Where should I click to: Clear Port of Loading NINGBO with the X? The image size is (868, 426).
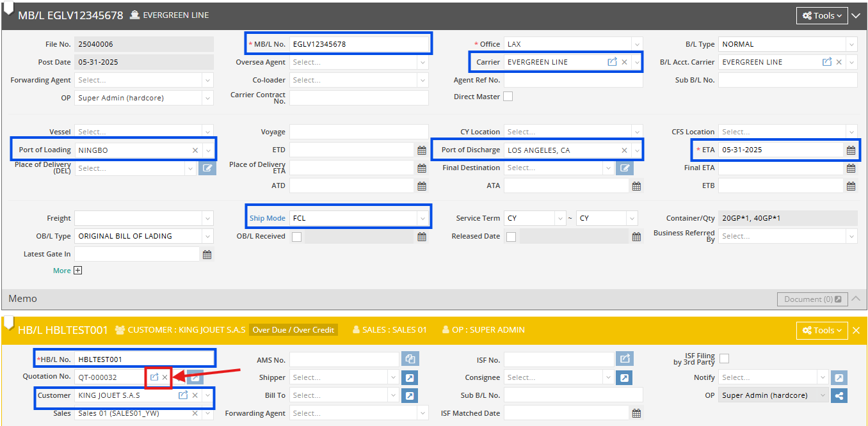click(x=195, y=149)
